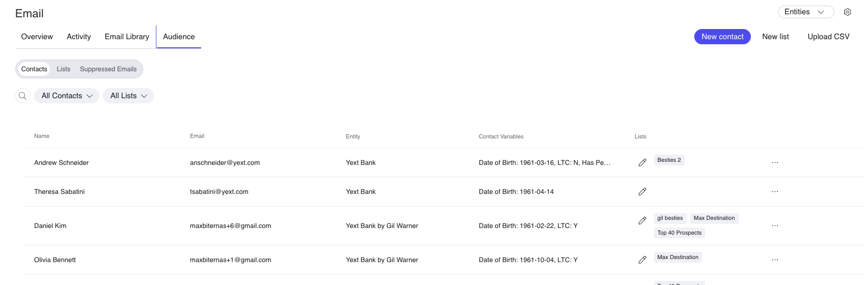Edit lists pencil for Olivia Bennett
This screenshot has height=285, width=868.
(642, 260)
